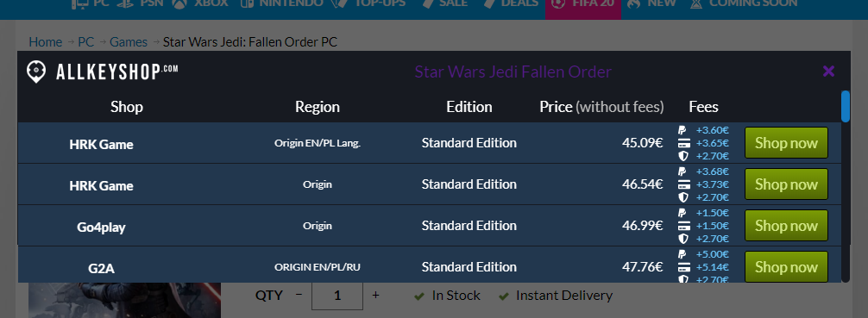
Task: Open the Games breadcrumb link
Action: (x=129, y=42)
